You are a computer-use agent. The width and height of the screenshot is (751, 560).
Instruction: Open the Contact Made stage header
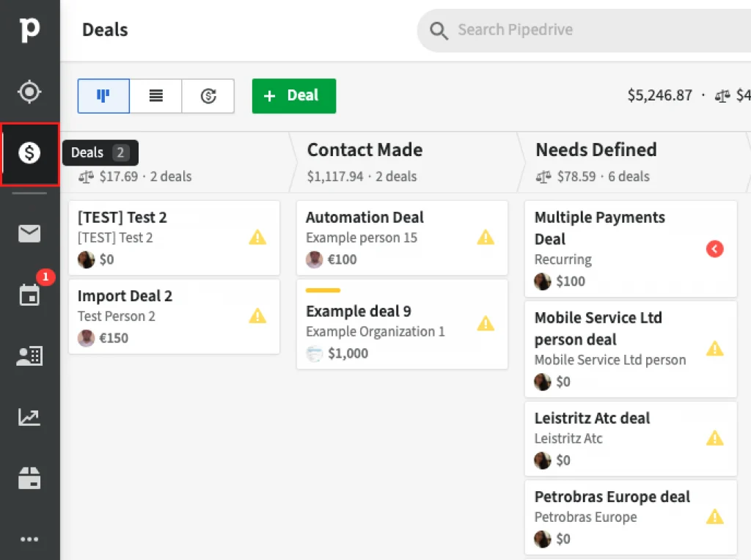[364, 150]
